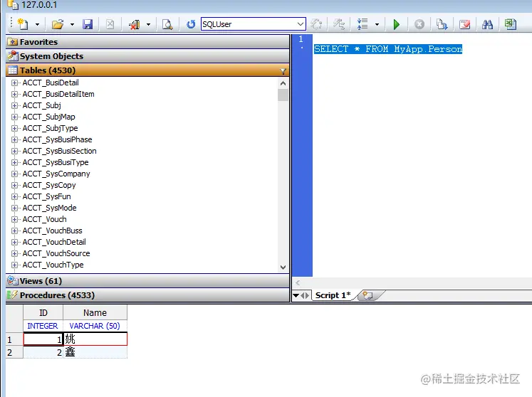The height and width of the screenshot is (397, 532).
Task: Expand the ACCT_SysBusiPhase table node
Action: click(14, 139)
